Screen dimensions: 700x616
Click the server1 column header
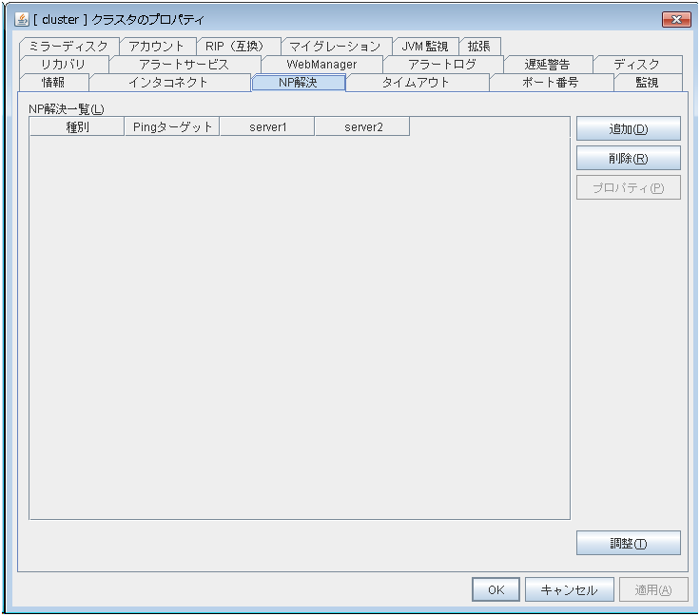click(x=267, y=127)
